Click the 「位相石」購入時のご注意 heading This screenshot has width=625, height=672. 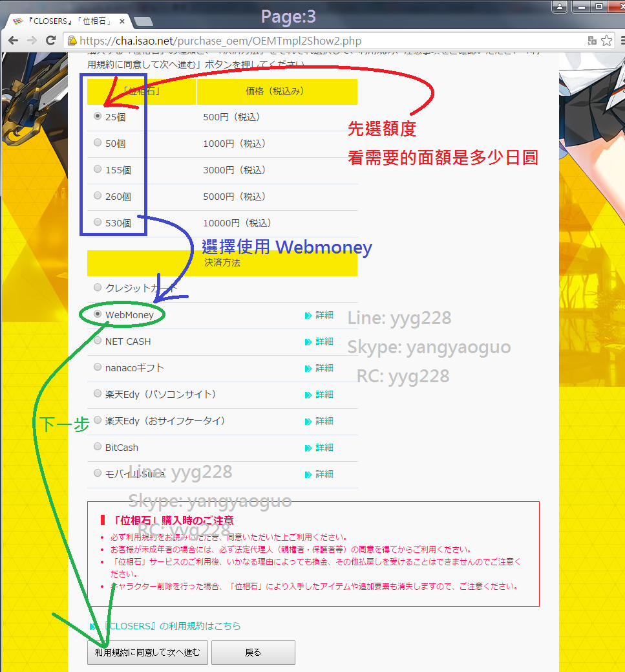(173, 521)
